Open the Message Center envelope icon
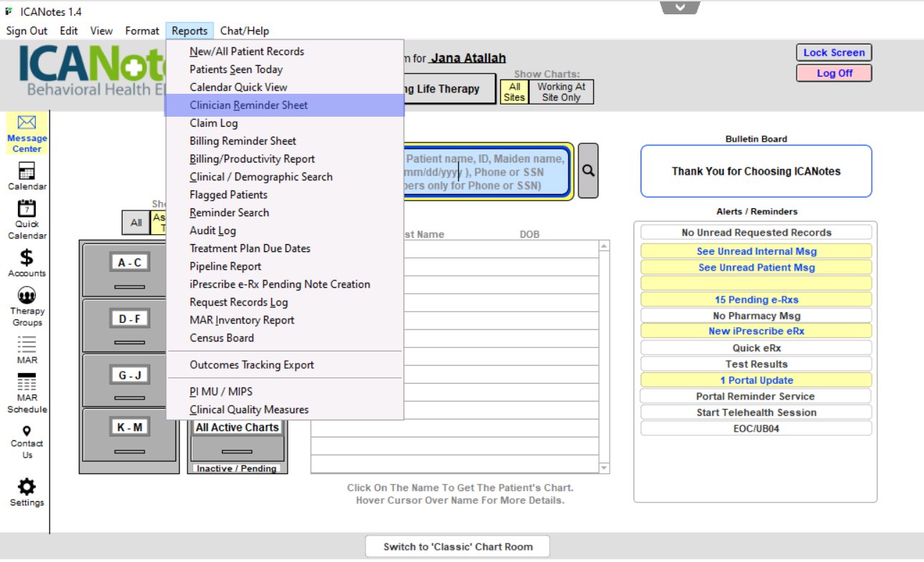 click(26, 123)
